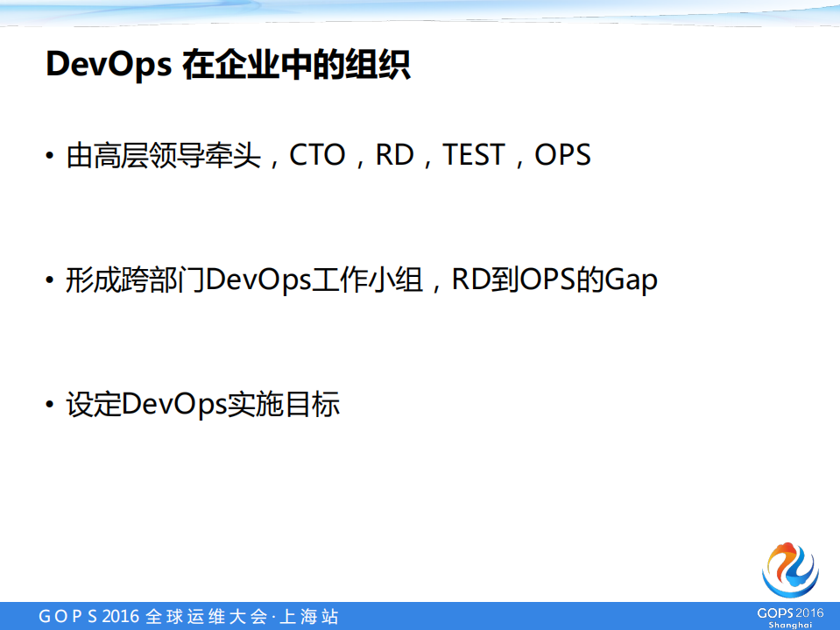Click the word Gap in the second bullet
Image resolution: width=840 pixels, height=630 pixels.
click(x=632, y=279)
